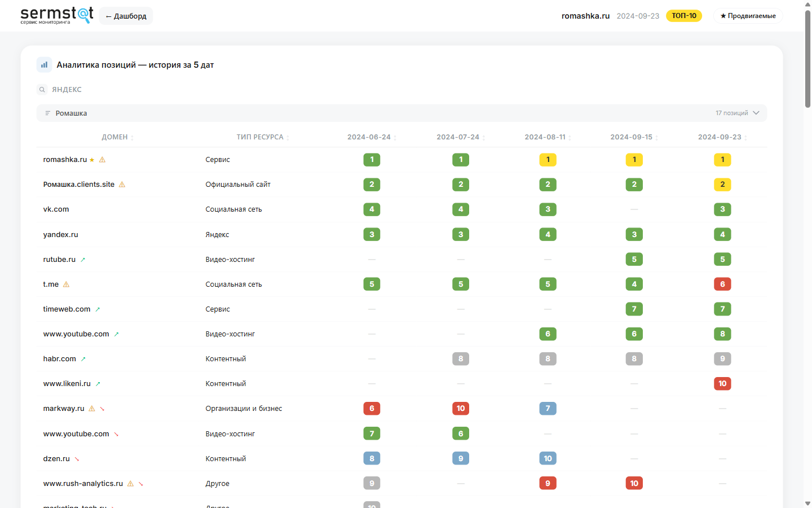Open the romashka.ru domain row link
Viewport: 812px width, 508px height.
click(x=65, y=160)
